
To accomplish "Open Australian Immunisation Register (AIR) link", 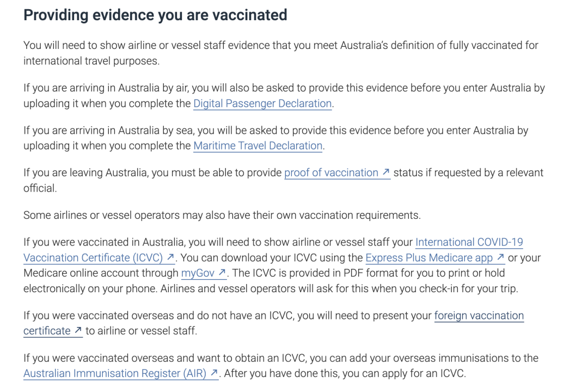I will pyautogui.click(x=115, y=374).
